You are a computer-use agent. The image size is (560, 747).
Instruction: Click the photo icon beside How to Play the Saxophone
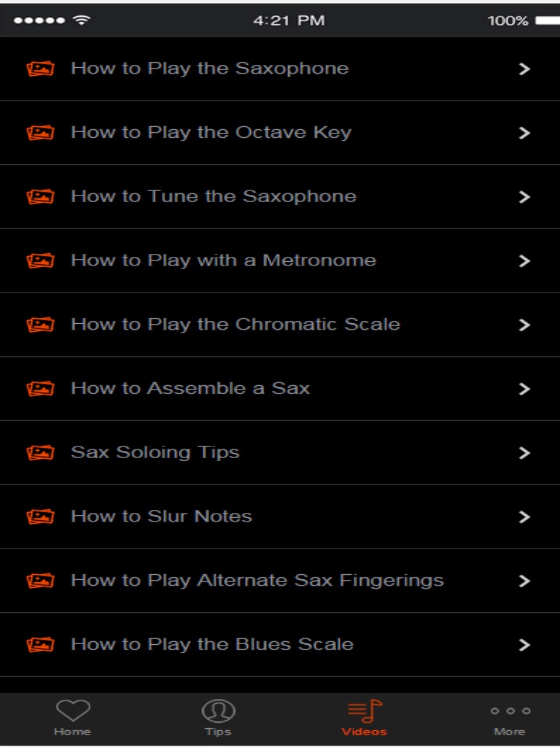point(40,69)
